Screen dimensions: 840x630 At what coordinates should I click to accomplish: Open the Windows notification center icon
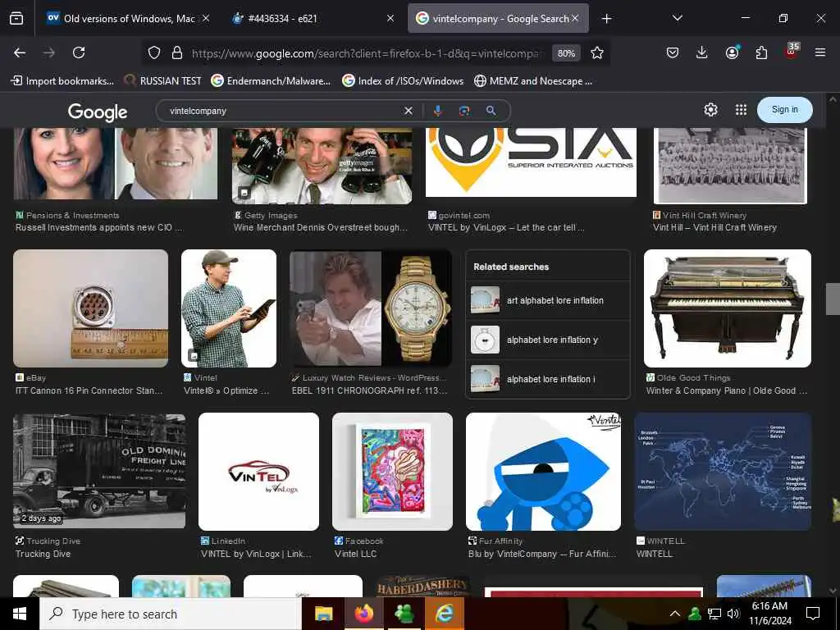[x=813, y=614]
